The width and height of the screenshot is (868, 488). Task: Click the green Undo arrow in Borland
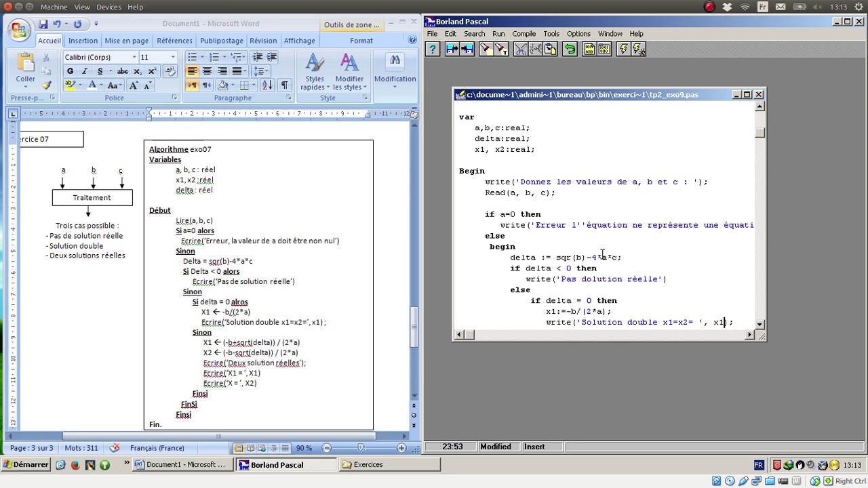[570, 49]
